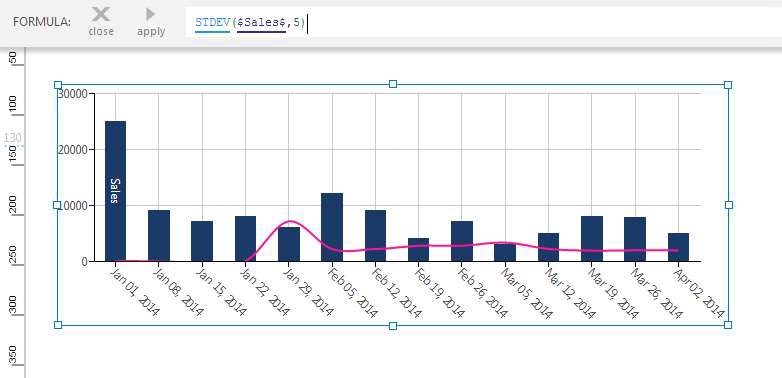Click the Mar 19, 2014 axis label
The width and height of the screenshot is (782, 378).
613,294
